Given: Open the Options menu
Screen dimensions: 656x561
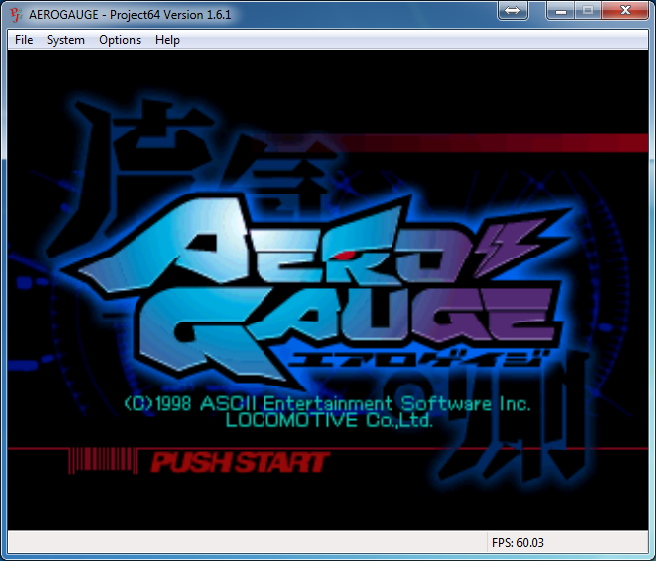Looking at the screenshot, I should (120, 40).
